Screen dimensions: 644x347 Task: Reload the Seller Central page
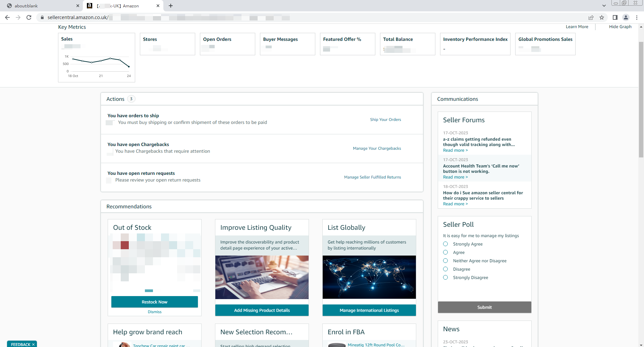(29, 17)
